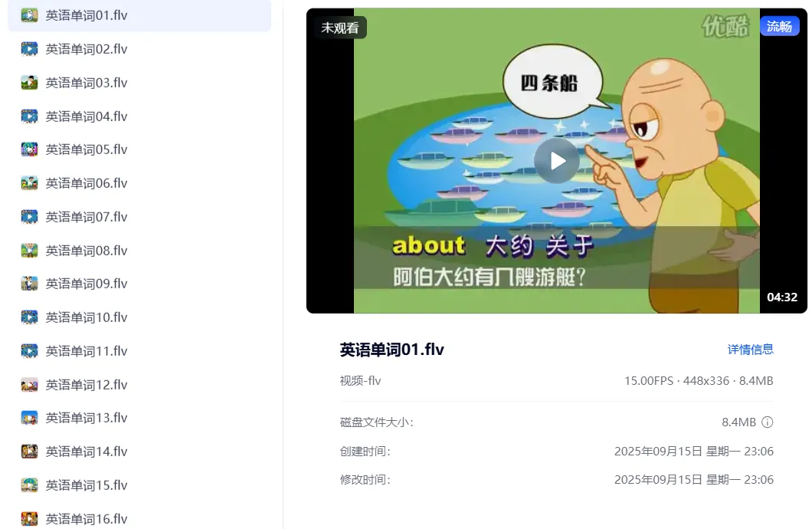Open the 英语单词10.flv entry
Viewport: 812px width, 529px height.
139,317
